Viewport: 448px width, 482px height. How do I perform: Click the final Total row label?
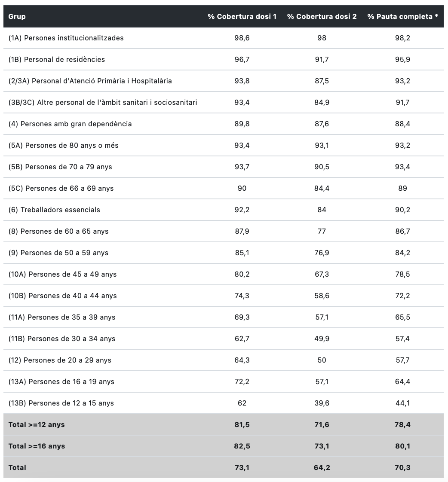17,467
